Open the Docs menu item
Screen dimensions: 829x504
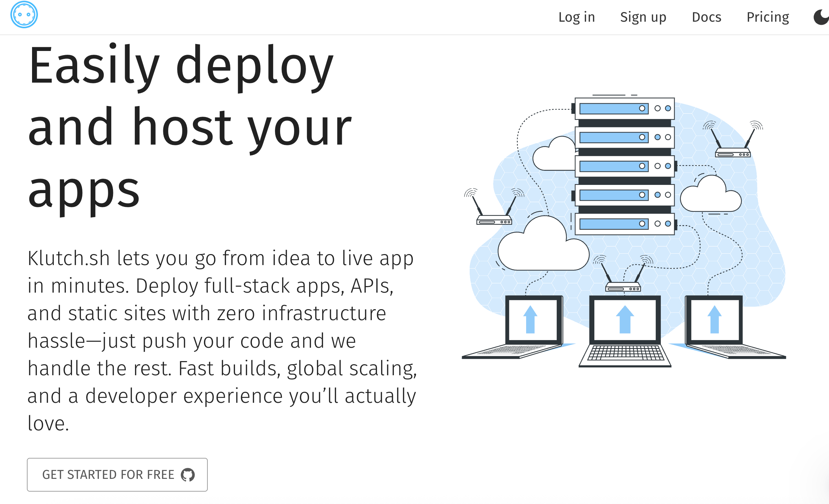[x=706, y=17]
